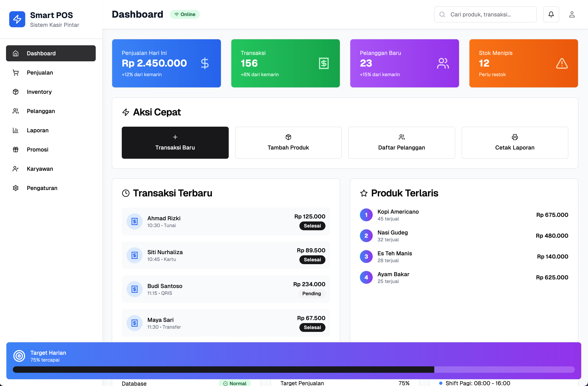Click the Rp 89.500 transaction amount

click(311, 251)
